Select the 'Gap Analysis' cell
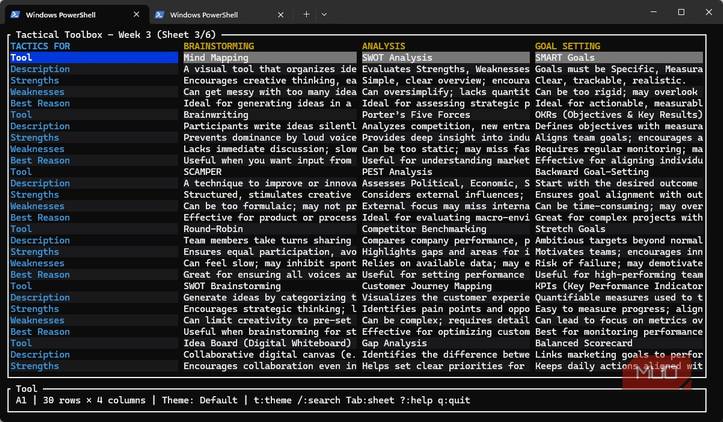Image resolution: width=723 pixels, height=422 pixels. [x=445, y=344]
